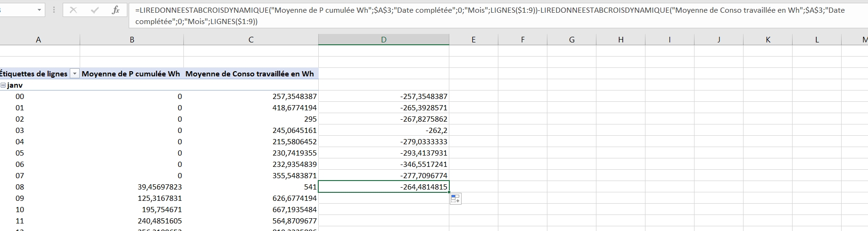Select the Moyenne de P cumulée Wh header cell
This screenshot has width=868, height=231.
pyautogui.click(x=131, y=74)
